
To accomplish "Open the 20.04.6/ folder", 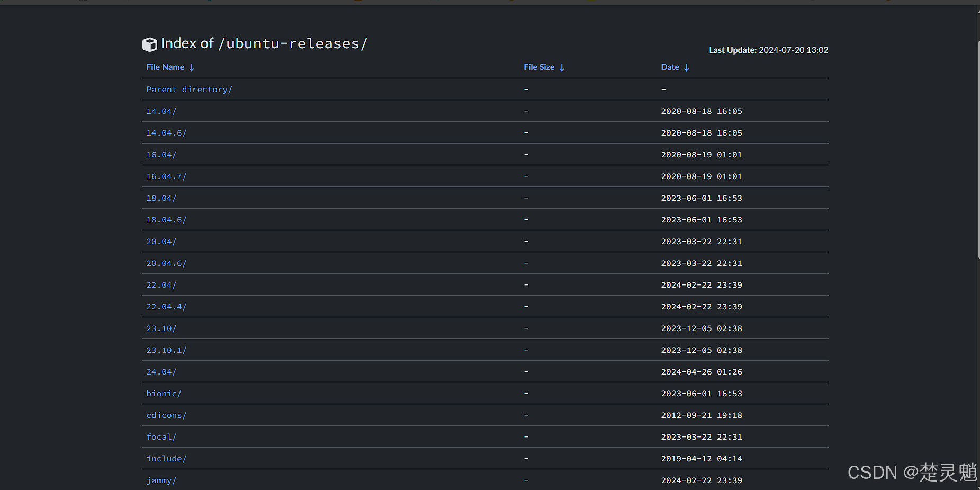I will [166, 263].
